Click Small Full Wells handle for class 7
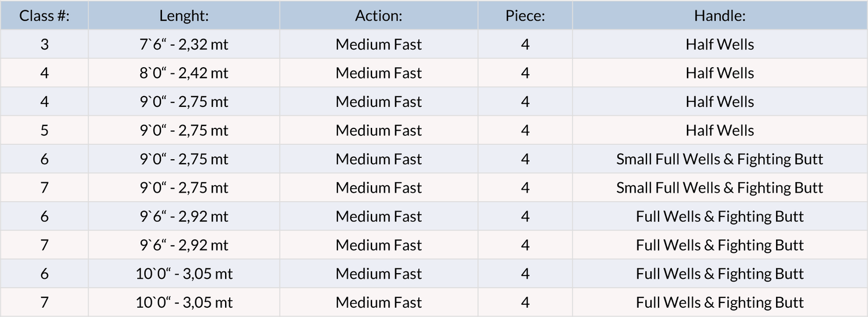 point(719,188)
